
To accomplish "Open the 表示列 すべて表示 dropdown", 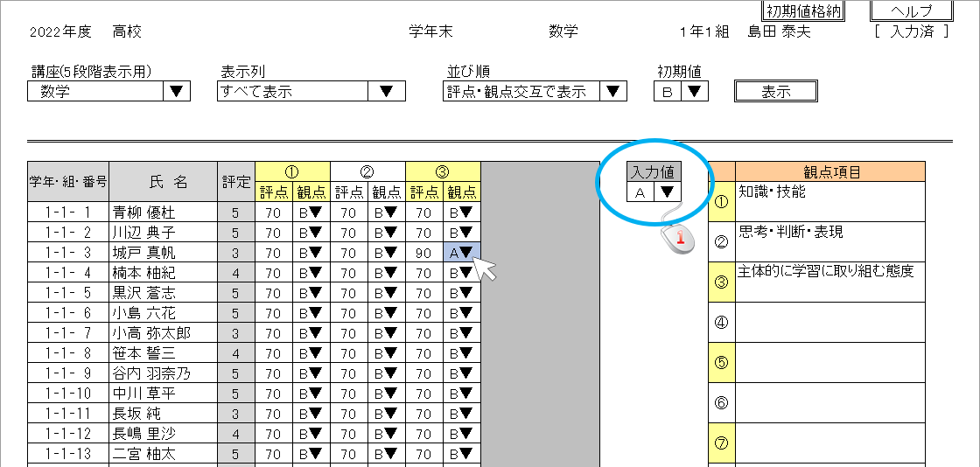I will [386, 92].
